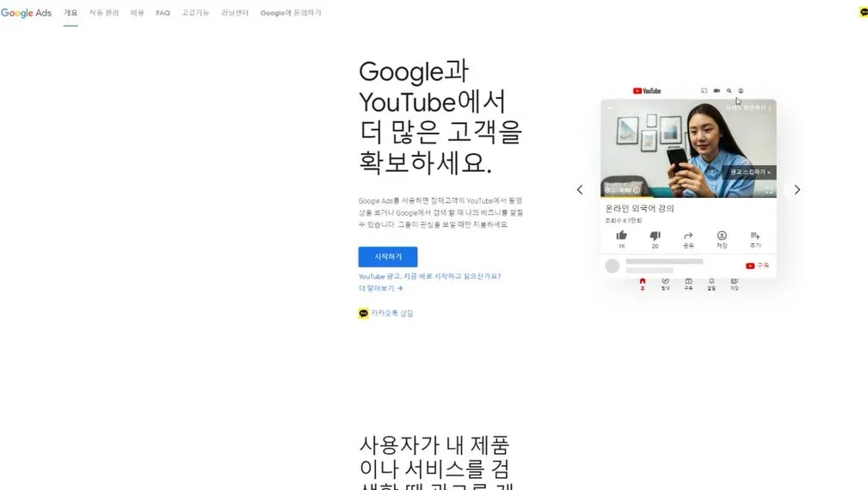The width and height of the screenshot is (868, 490).
Task: Click the 공유 share arrow icon
Action: [x=688, y=236]
